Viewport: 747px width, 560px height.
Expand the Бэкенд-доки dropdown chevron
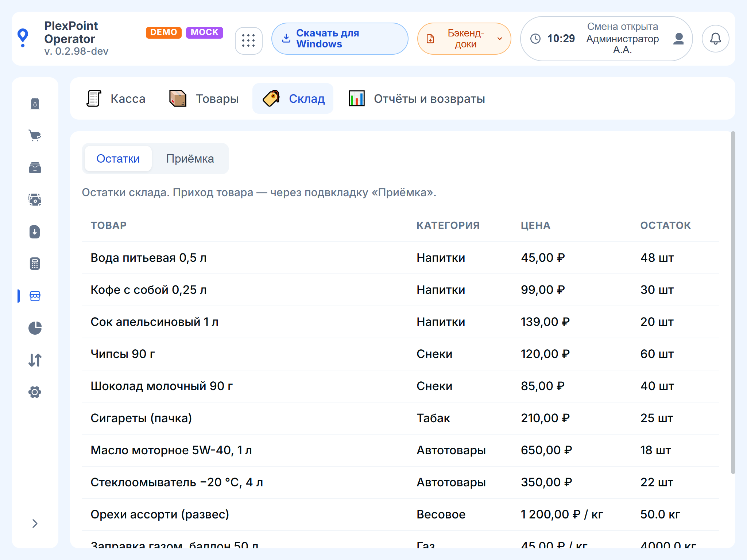pyautogui.click(x=500, y=39)
